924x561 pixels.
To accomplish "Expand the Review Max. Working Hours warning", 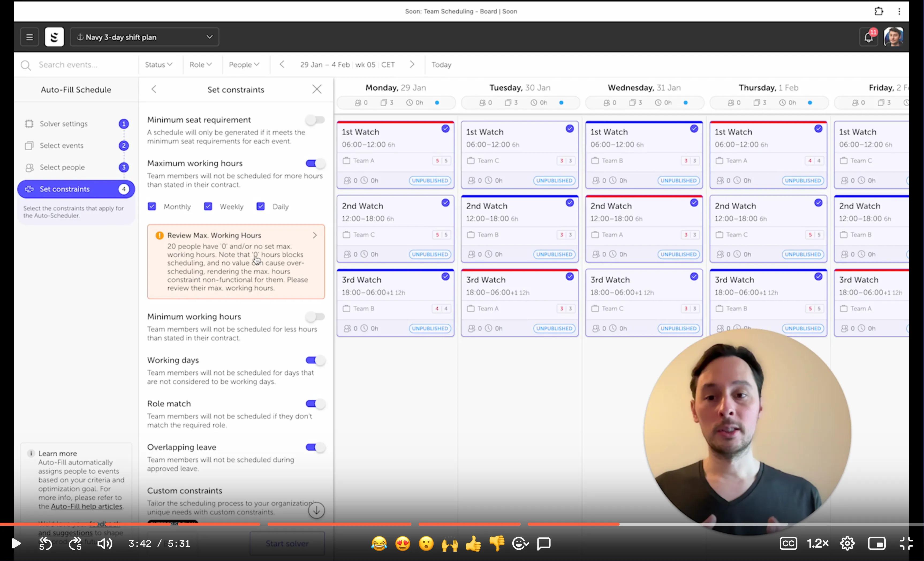I will 236,261.
